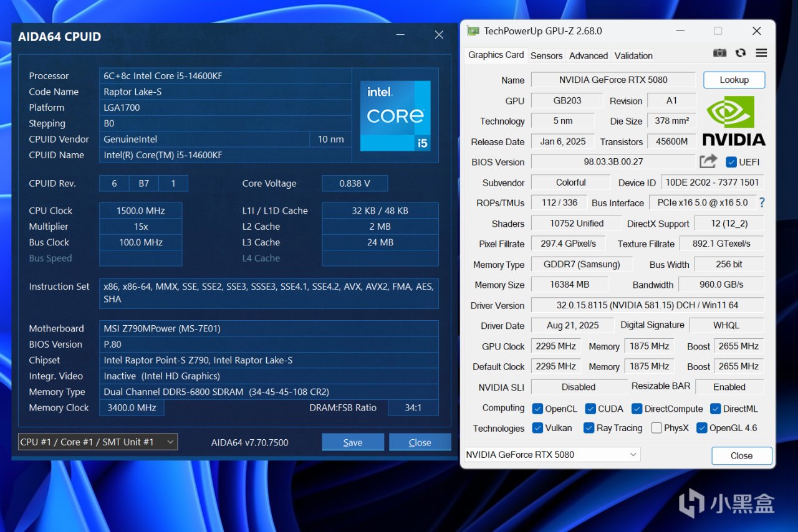Click the Bus Interface question mark icon
798x532 pixels.
tap(762, 203)
